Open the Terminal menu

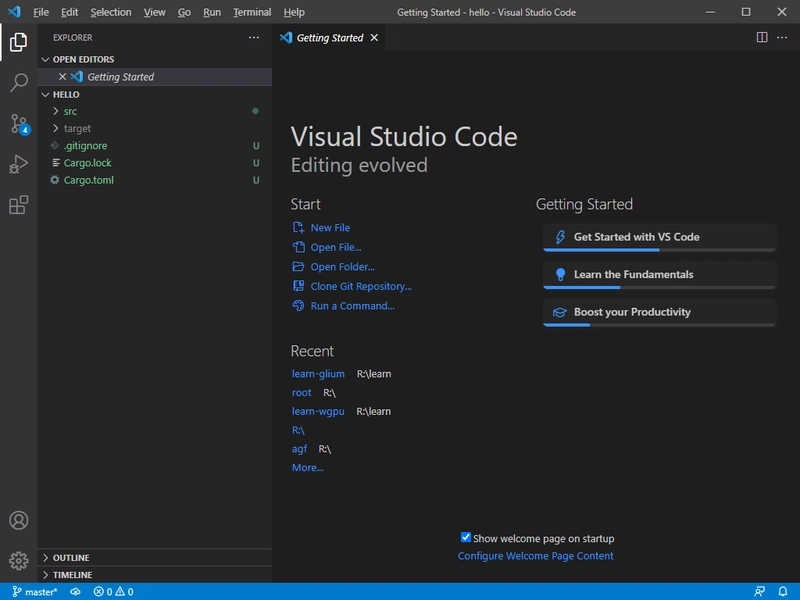coord(252,12)
